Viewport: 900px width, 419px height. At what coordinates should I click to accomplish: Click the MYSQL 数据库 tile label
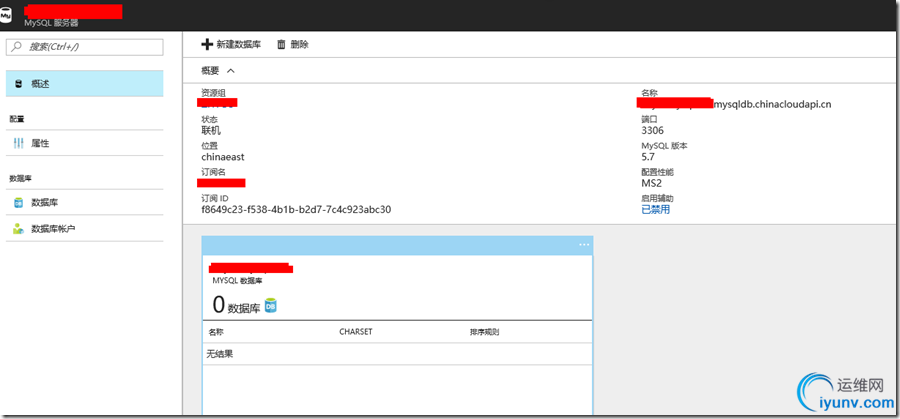pos(238,281)
